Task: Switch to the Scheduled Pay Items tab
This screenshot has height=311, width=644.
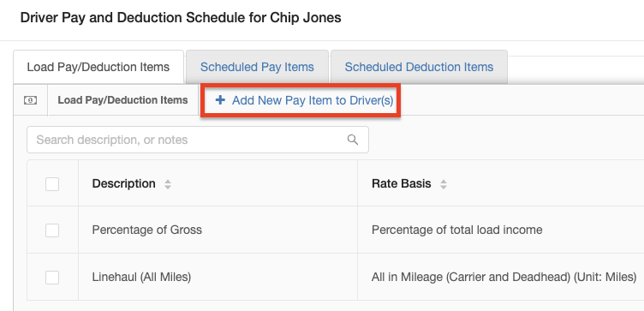Action: [x=257, y=67]
